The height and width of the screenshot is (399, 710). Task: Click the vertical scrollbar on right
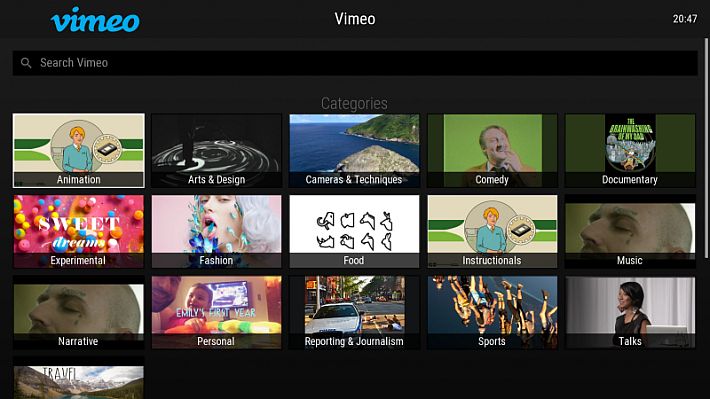[706, 149]
